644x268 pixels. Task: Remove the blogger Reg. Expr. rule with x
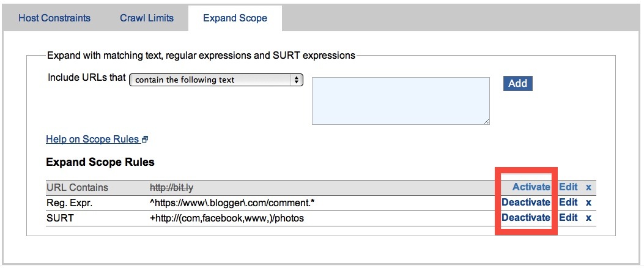588,202
